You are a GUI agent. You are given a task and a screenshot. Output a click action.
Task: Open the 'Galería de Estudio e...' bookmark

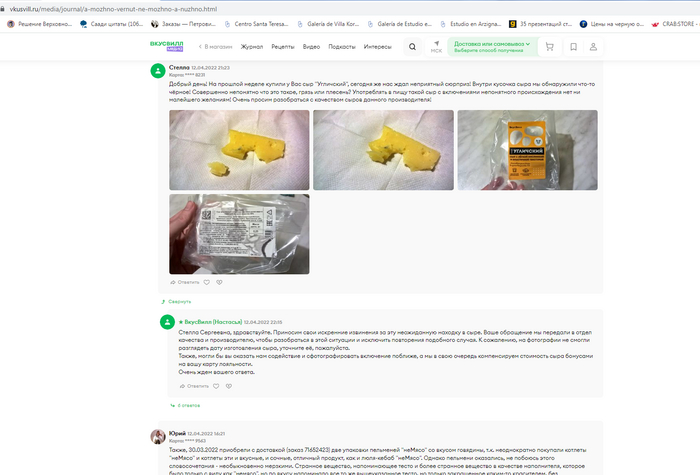pyautogui.click(x=400, y=24)
